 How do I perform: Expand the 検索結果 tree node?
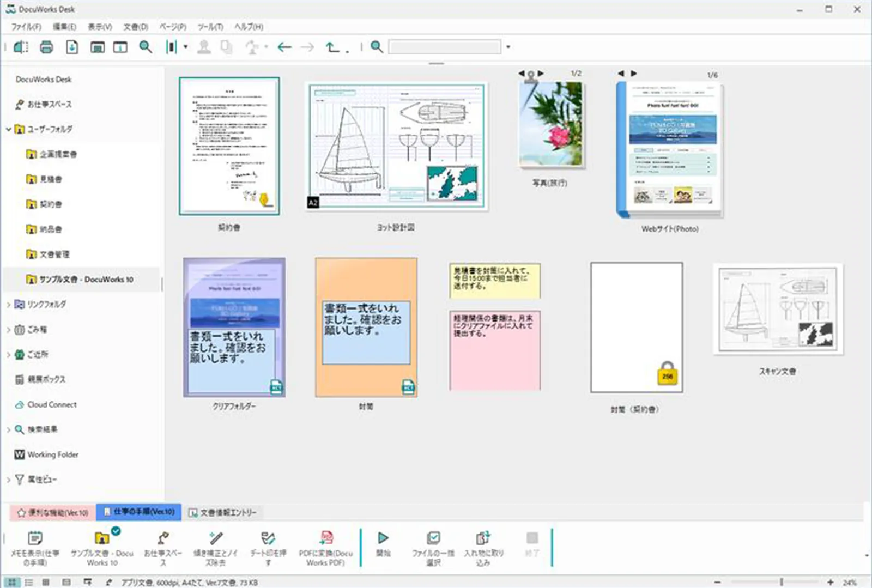point(8,429)
